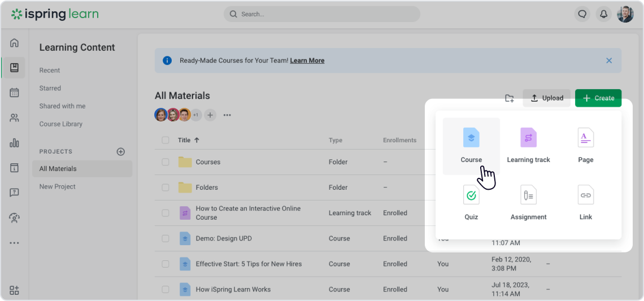Check the How to Create an Interactive checkbox
Viewport: 644px width, 301px height.
click(166, 213)
